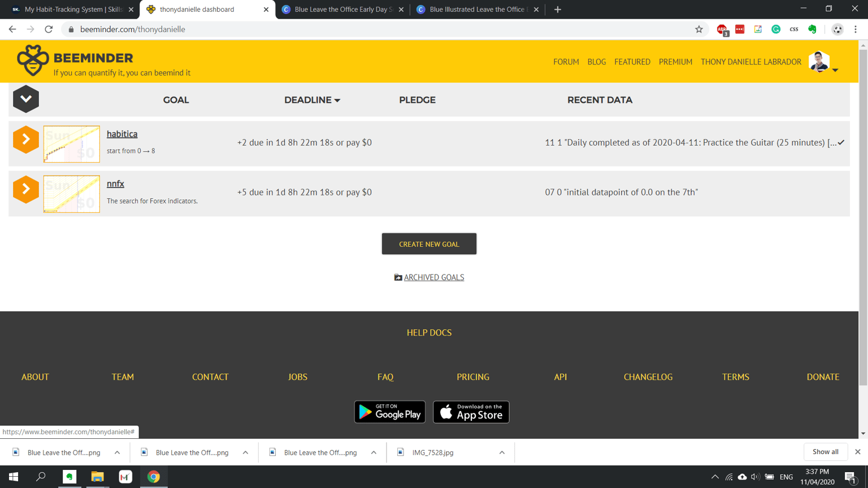
Task: Open the CSS extension icon
Action: click(x=794, y=29)
